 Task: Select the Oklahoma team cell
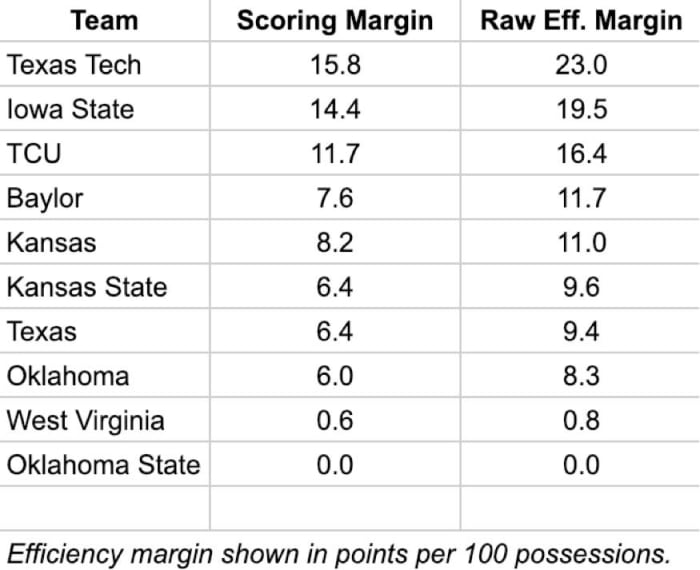click(68, 376)
